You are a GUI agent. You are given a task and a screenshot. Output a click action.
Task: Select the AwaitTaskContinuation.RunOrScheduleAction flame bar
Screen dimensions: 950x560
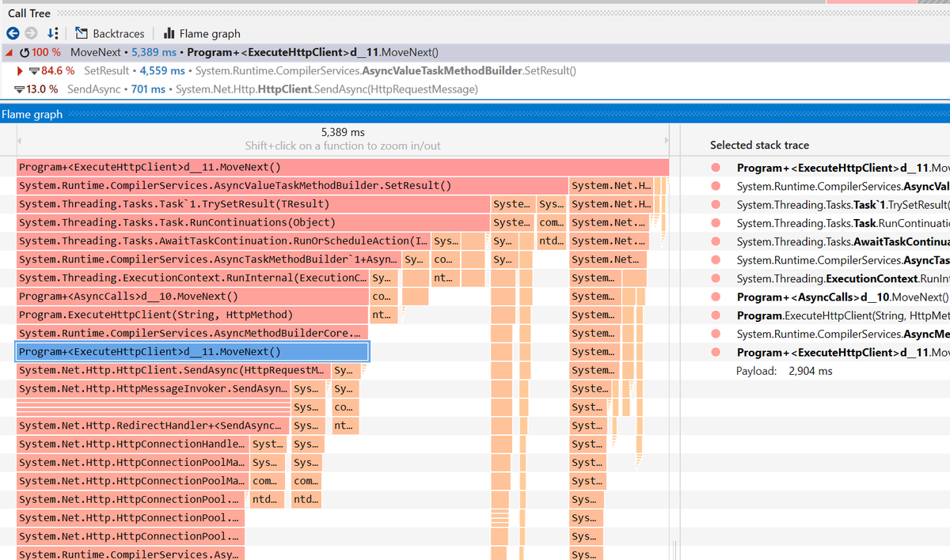tap(223, 240)
